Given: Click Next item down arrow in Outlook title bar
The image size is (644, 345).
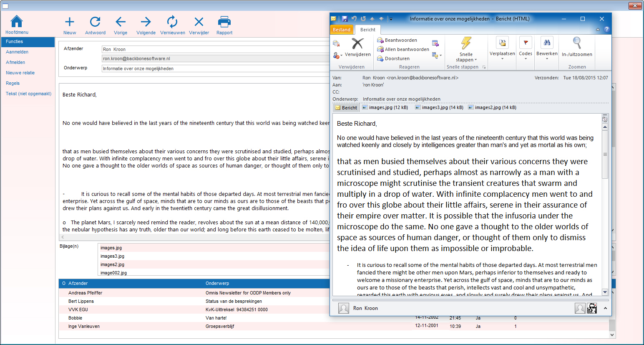Looking at the screenshot, I should [x=381, y=19].
